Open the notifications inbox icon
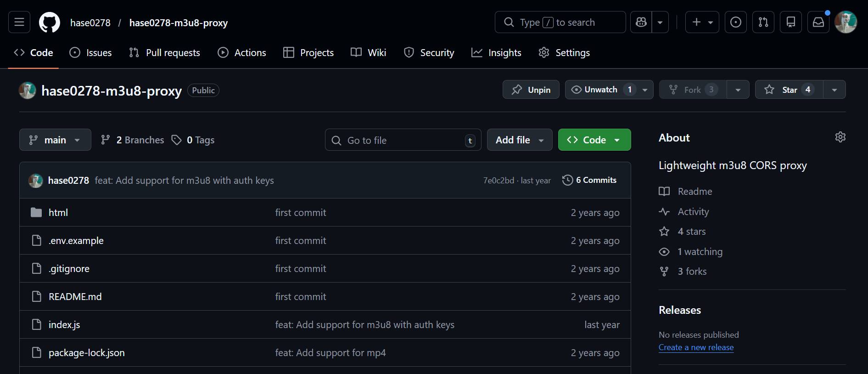This screenshot has width=868, height=374. [x=818, y=22]
